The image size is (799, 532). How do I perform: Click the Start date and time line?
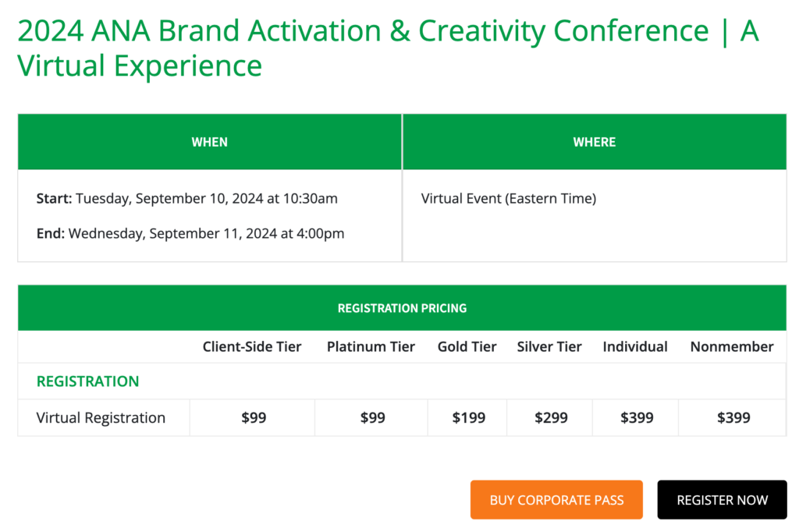point(187,199)
